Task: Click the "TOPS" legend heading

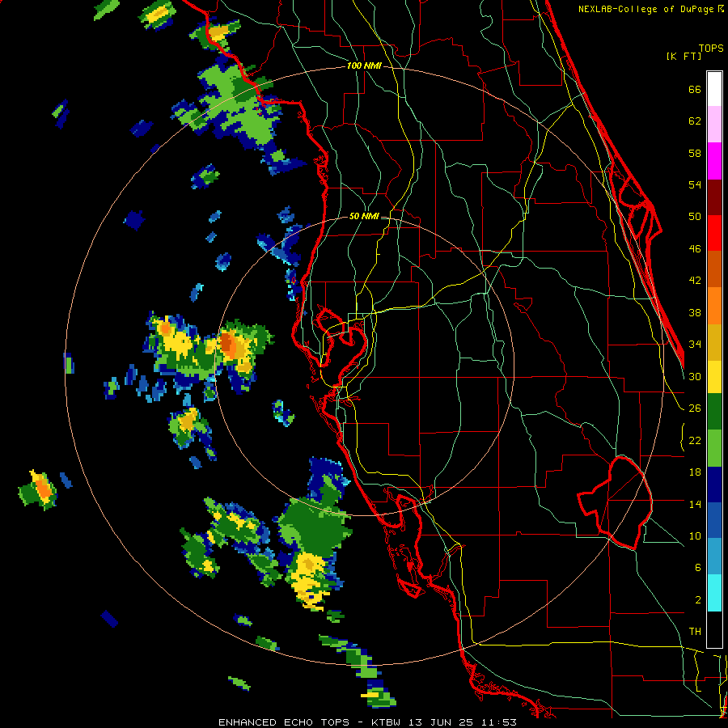Action: (x=711, y=49)
